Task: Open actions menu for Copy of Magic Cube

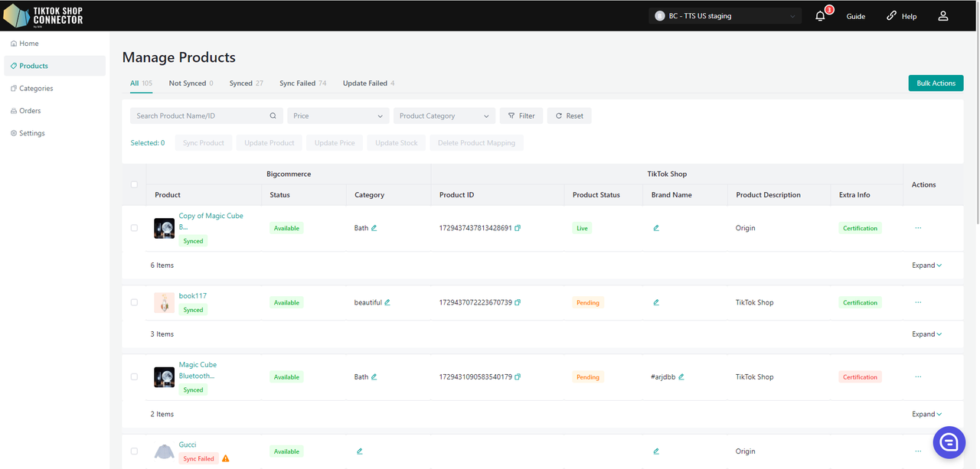Action: tap(918, 228)
